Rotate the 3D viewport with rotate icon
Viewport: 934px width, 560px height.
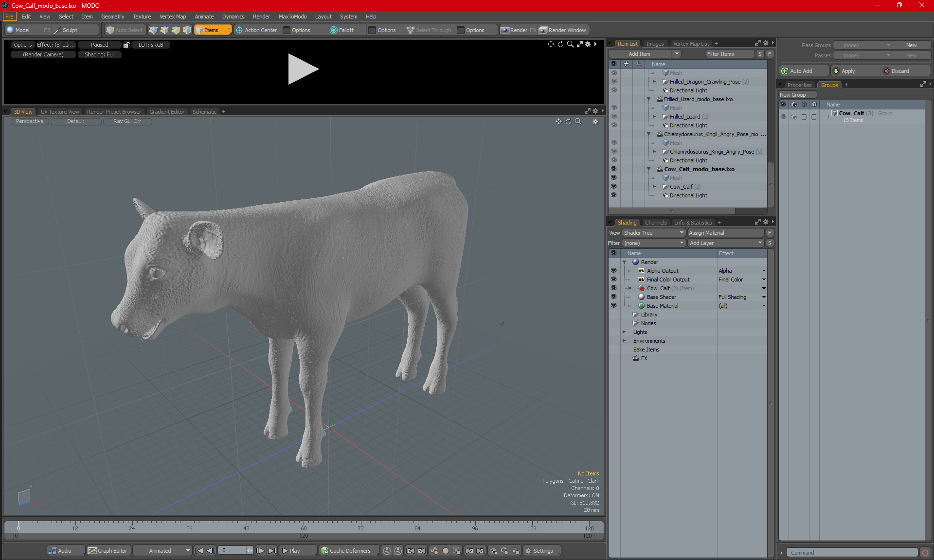pos(568,122)
